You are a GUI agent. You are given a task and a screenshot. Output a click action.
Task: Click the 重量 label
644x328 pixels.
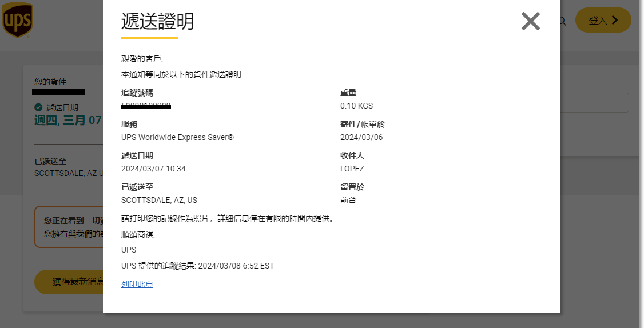click(x=348, y=93)
